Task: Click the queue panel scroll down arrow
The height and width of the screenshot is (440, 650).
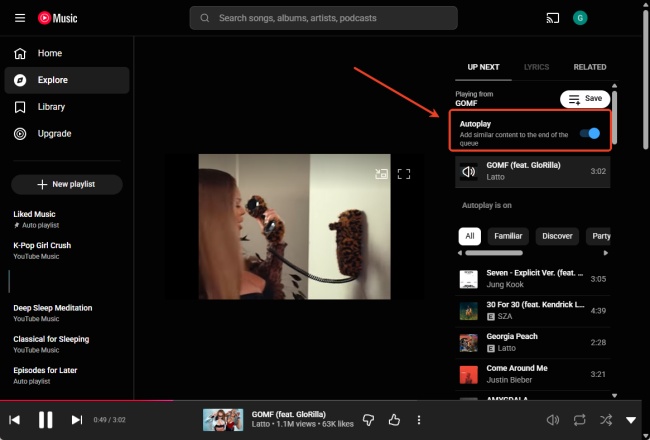Action: 614,396
